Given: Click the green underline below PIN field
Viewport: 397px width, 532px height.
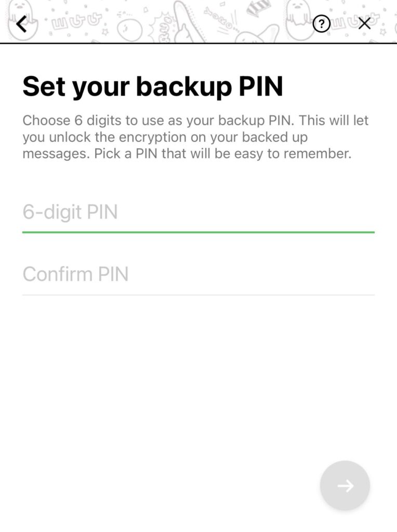Looking at the screenshot, I should 198,232.
